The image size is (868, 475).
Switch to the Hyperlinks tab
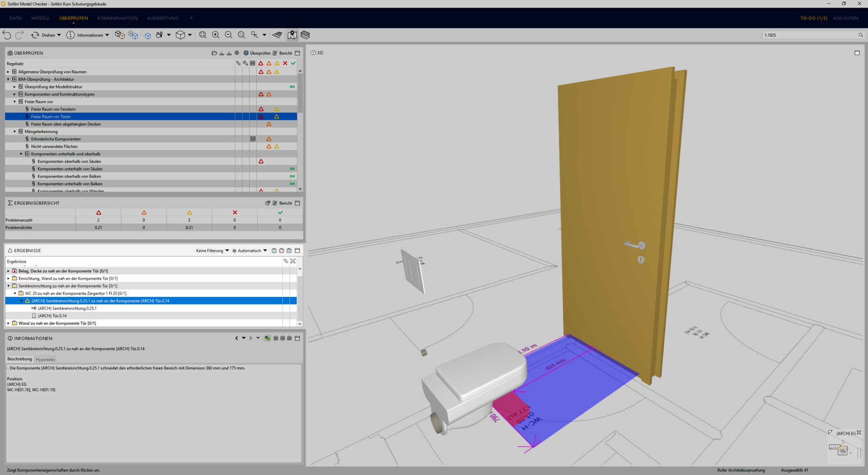coord(46,360)
